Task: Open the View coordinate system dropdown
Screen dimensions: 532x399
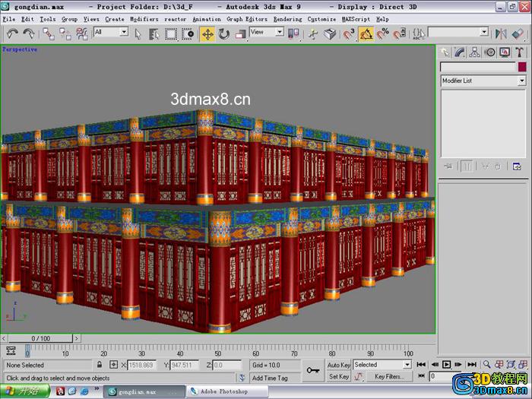Action: (267, 32)
